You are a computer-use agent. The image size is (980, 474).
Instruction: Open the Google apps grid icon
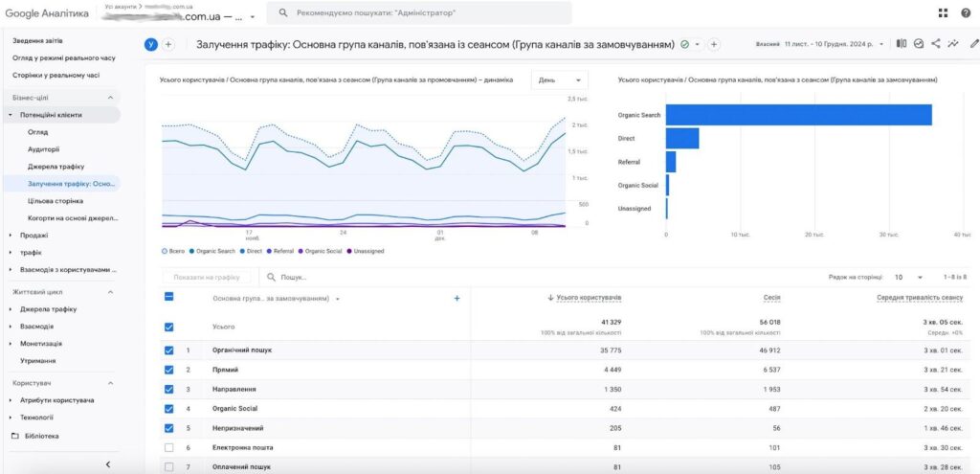pos(944,13)
